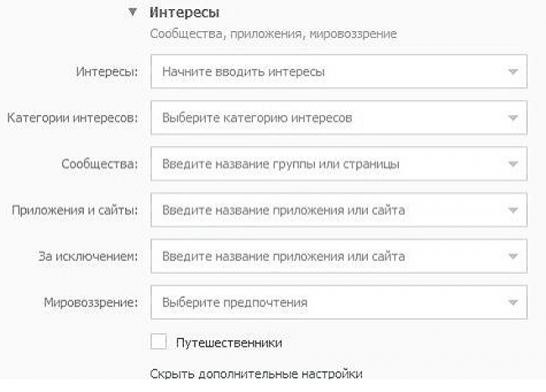
Task: Focus the Введите название группы или страницы field
Action: [x=328, y=165]
